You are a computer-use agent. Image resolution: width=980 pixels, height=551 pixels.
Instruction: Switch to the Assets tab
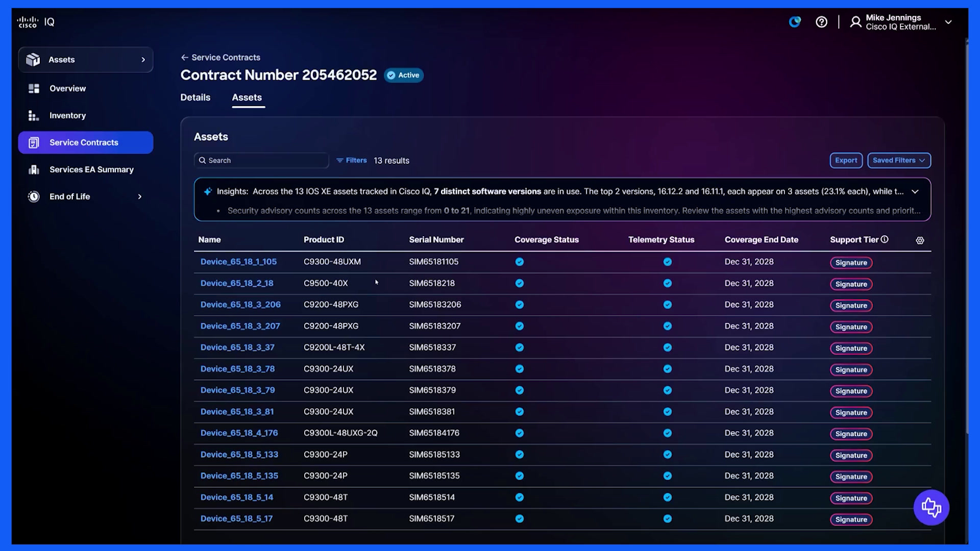coord(247,97)
